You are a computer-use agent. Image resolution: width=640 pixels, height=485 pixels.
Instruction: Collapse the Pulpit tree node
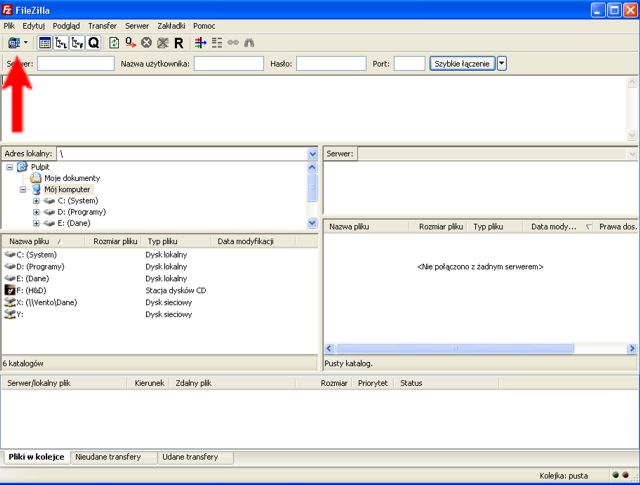coord(9,167)
